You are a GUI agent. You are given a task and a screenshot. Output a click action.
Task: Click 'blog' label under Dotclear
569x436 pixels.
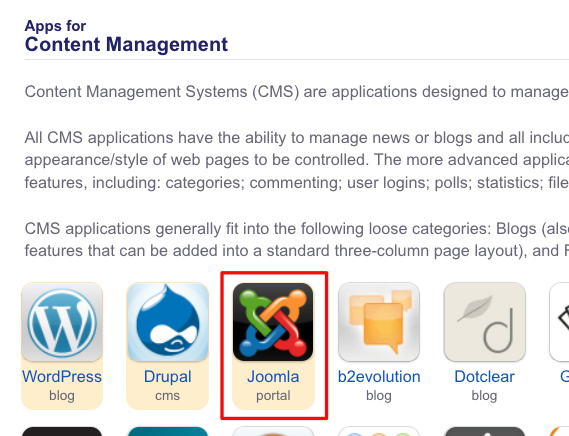[x=484, y=395]
